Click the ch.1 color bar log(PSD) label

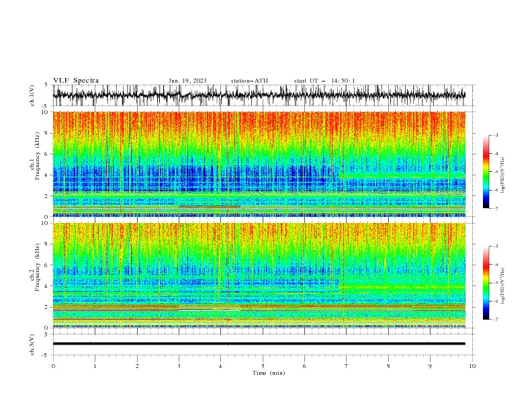502,175
